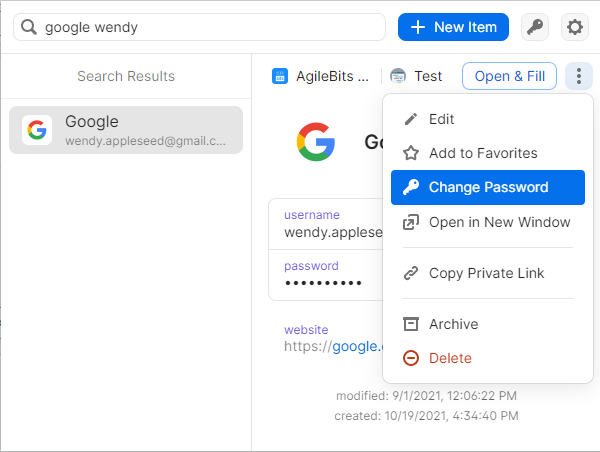Click the masked password field
Viewport: 600px width, 452px height.
click(x=323, y=283)
